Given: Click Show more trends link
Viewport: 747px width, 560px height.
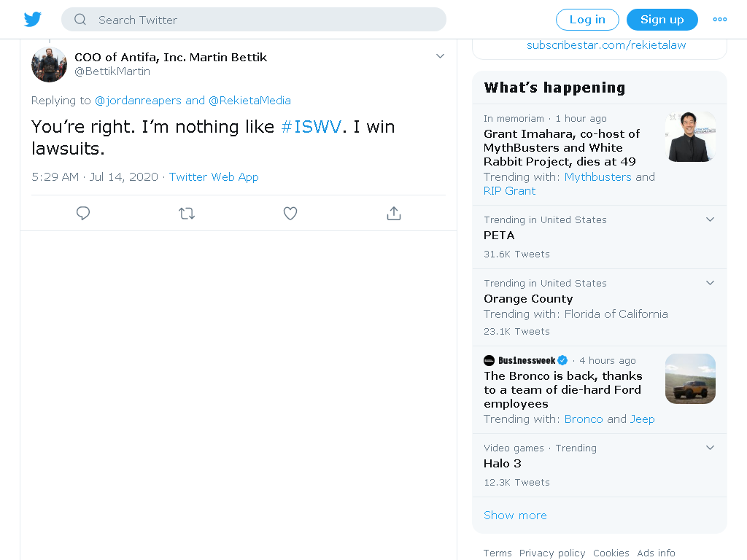Looking at the screenshot, I should 515,516.
